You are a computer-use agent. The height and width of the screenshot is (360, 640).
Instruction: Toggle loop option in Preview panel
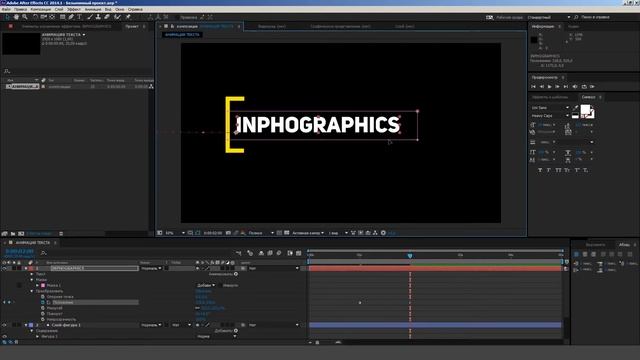584,87
